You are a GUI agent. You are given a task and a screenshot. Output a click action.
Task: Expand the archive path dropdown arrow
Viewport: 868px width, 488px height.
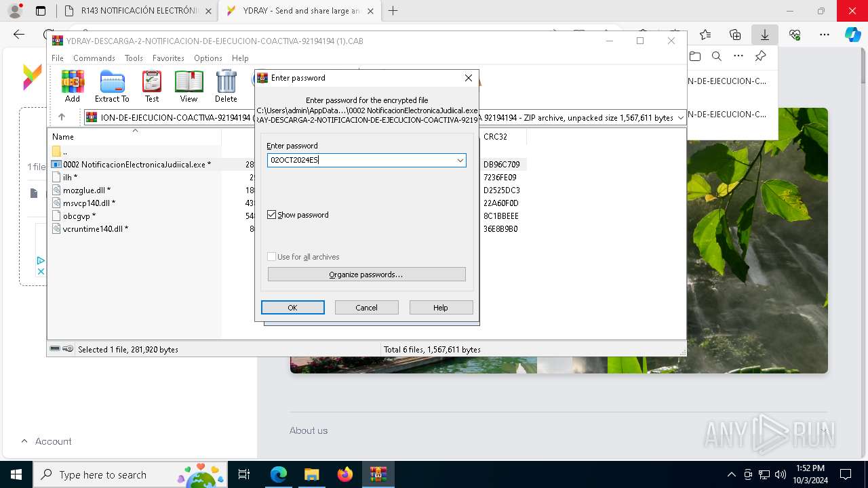click(680, 118)
